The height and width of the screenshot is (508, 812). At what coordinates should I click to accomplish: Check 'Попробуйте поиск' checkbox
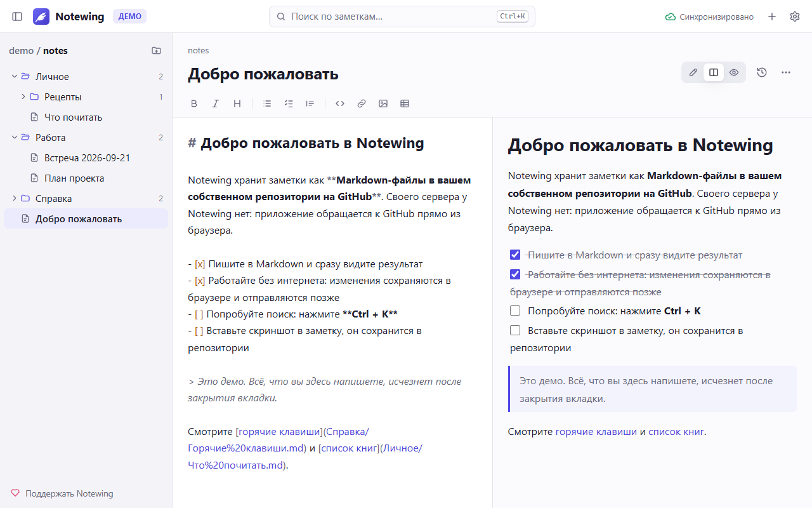click(515, 311)
